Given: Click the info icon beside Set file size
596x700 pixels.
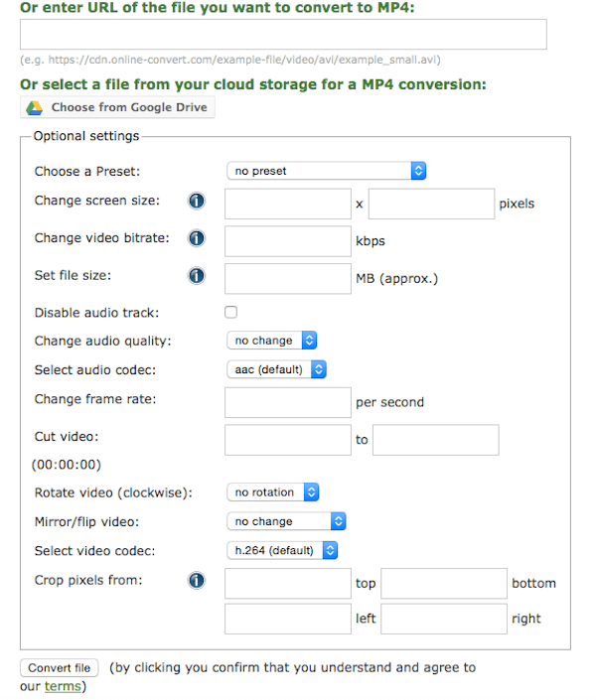Looking at the screenshot, I should 197,276.
